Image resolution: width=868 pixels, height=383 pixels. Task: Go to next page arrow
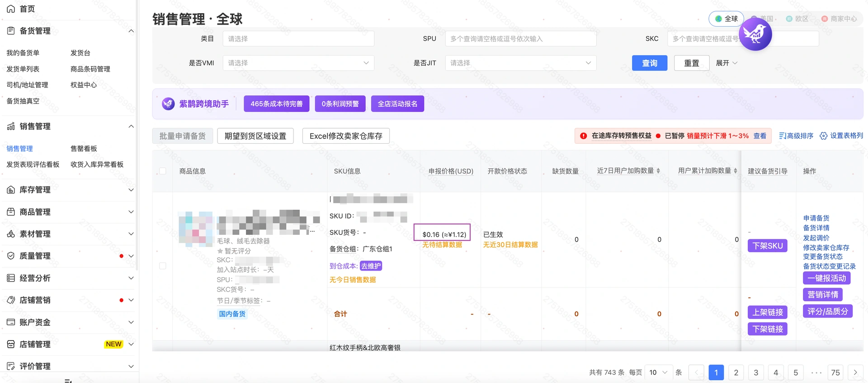855,372
